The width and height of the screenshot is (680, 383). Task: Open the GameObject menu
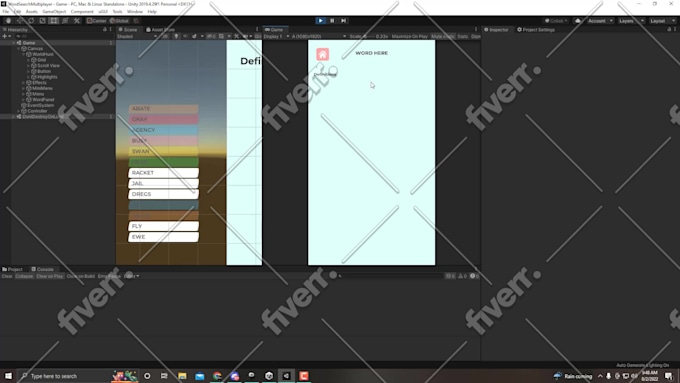click(x=54, y=12)
